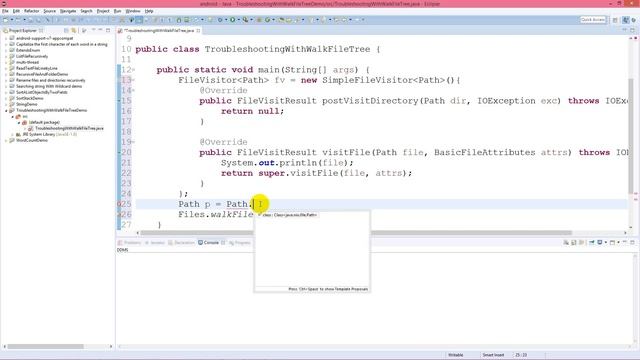This screenshot has height=360, width=640.
Task: Click the Quick Access search field
Action: point(593,20)
